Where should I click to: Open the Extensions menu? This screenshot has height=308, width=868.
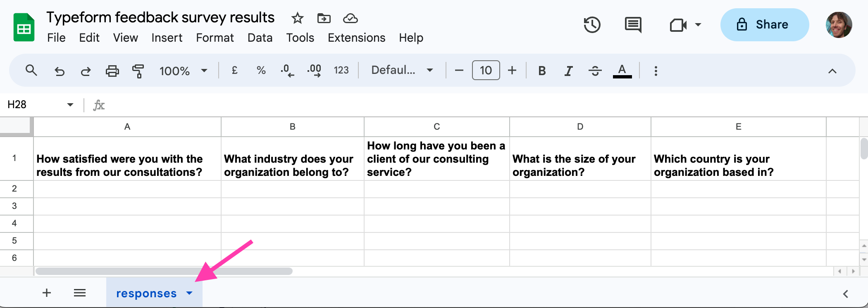click(356, 38)
